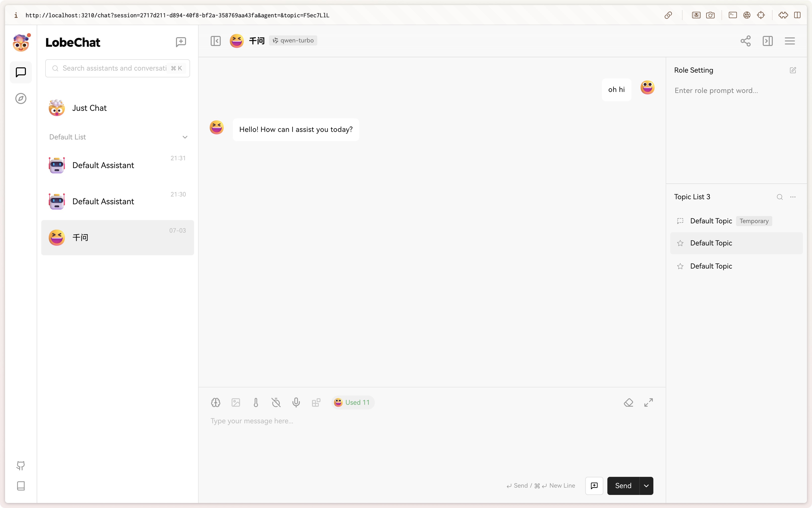812x508 pixels.
Task: Click the microphone voice input icon
Action: coord(296,402)
